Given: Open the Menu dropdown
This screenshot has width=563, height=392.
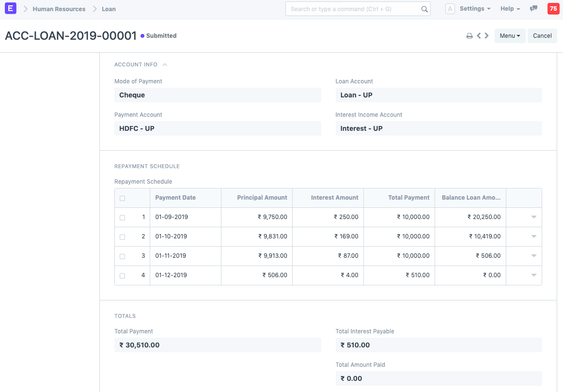Looking at the screenshot, I should [x=510, y=35].
